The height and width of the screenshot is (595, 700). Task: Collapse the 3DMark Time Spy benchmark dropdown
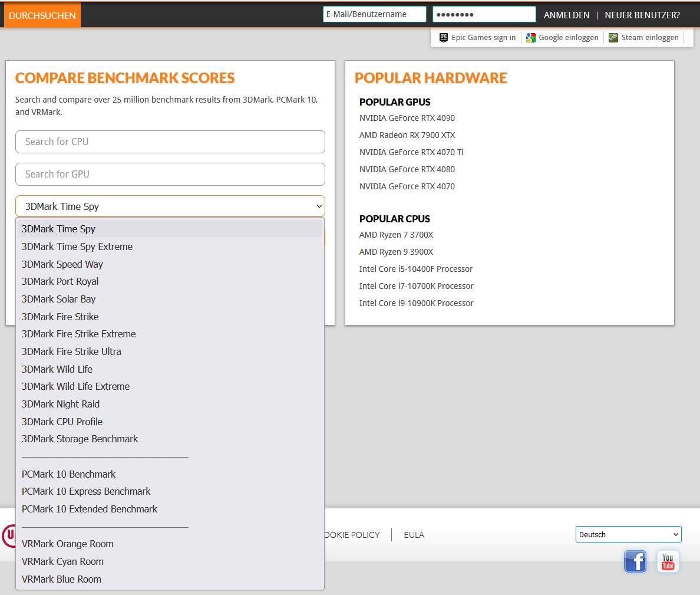coord(170,206)
